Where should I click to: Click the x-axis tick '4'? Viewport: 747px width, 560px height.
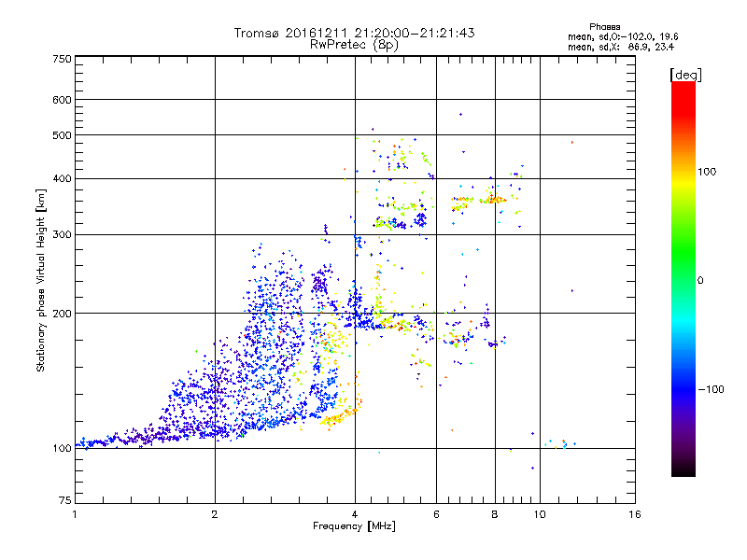355,514
